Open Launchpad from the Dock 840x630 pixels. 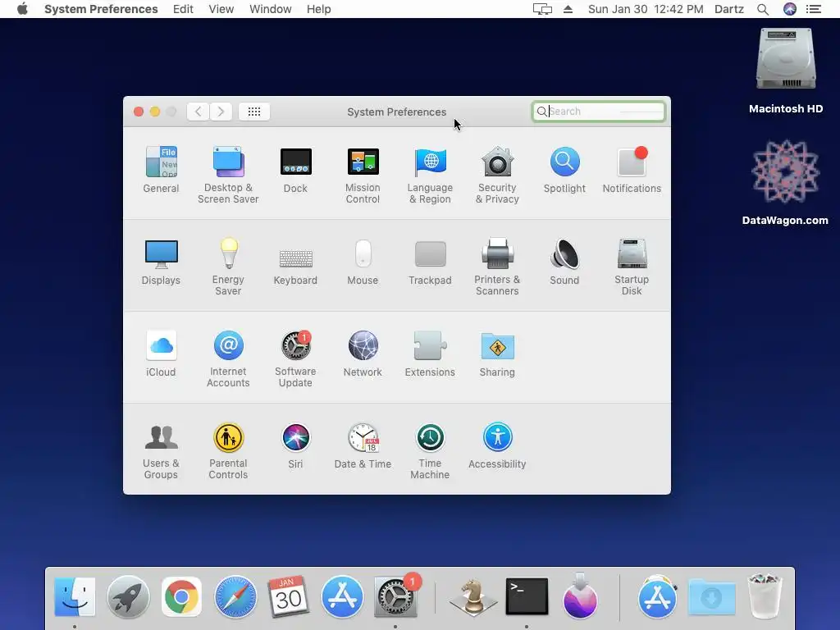point(128,597)
